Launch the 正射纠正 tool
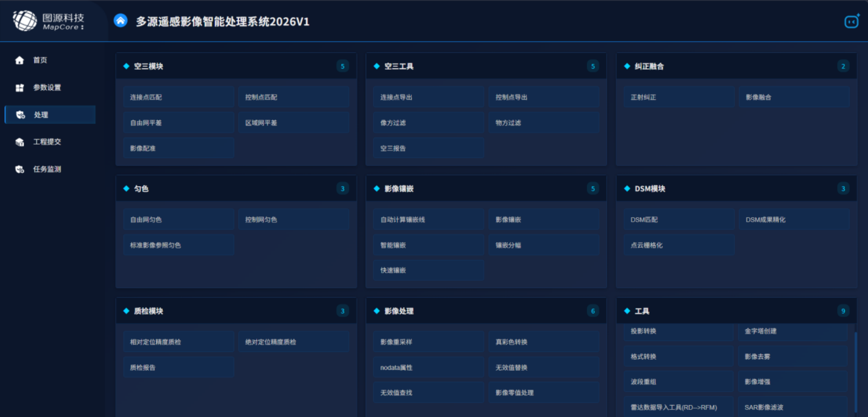868x417 pixels. click(x=679, y=97)
